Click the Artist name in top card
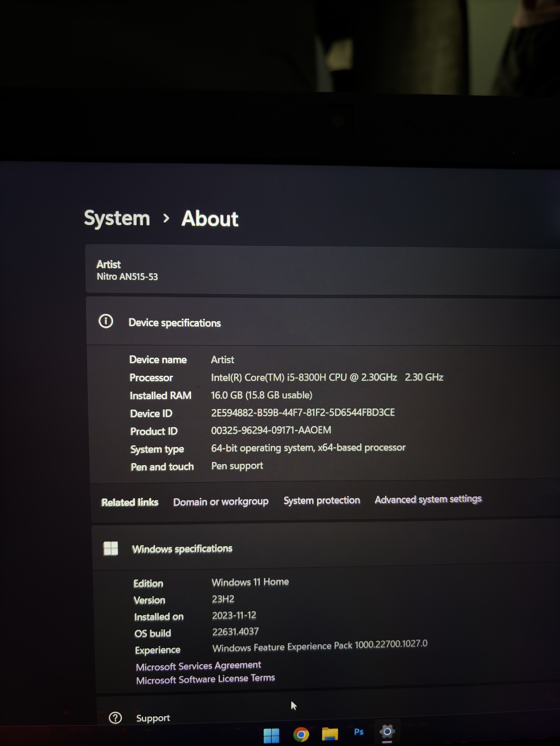 109,264
